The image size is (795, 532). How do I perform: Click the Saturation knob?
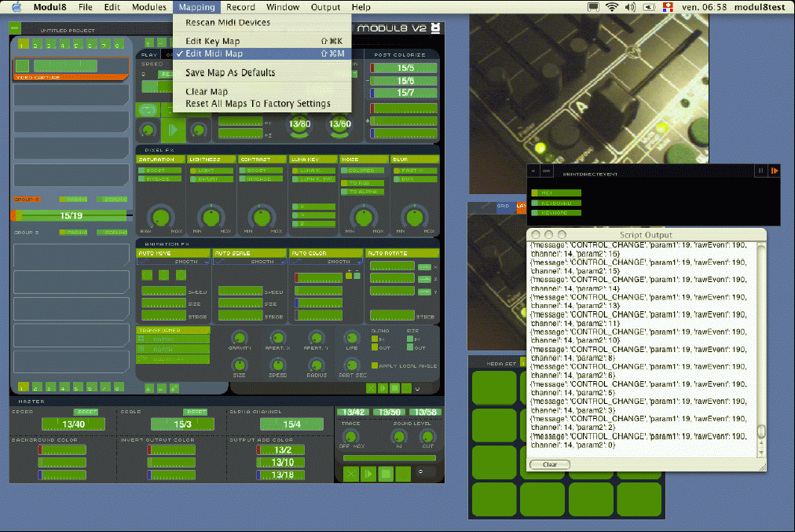161,217
